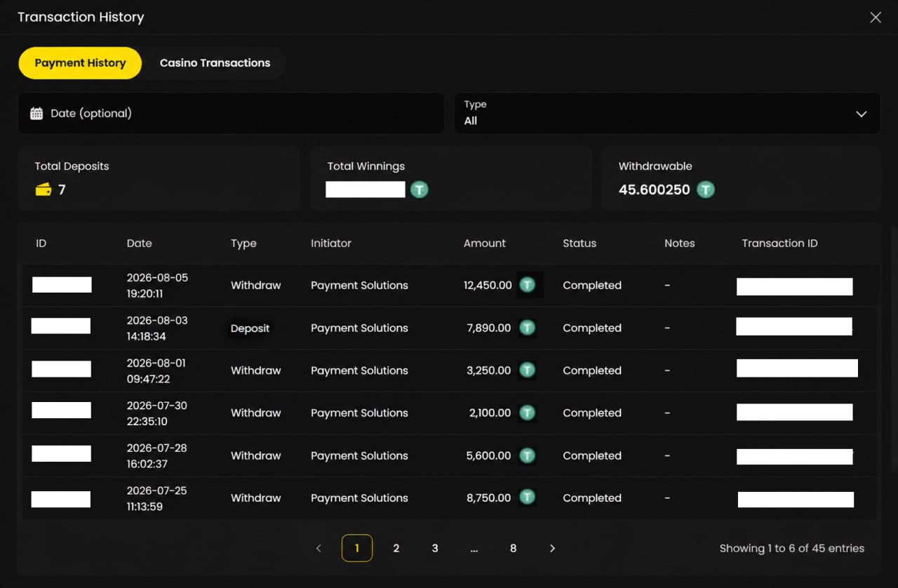Click the Tether icon next to 7,890.00
This screenshot has width=898, height=588.
click(527, 328)
